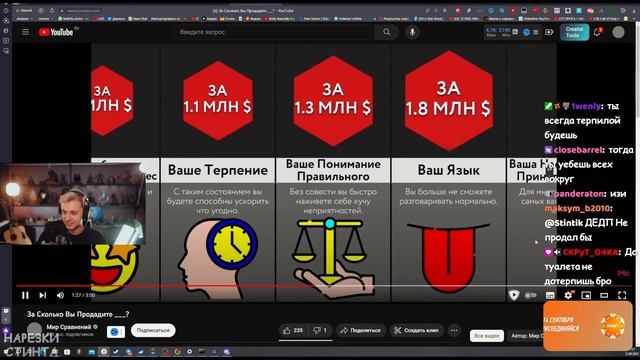The image size is (640, 360).
Task: Click the orange promo banner
Action: (x=588, y=326)
